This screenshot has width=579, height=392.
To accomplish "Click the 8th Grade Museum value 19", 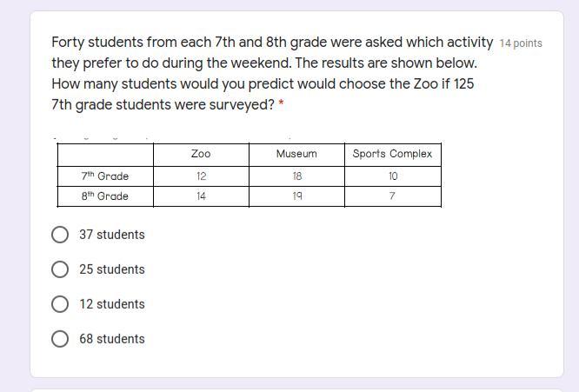I will (296, 196).
